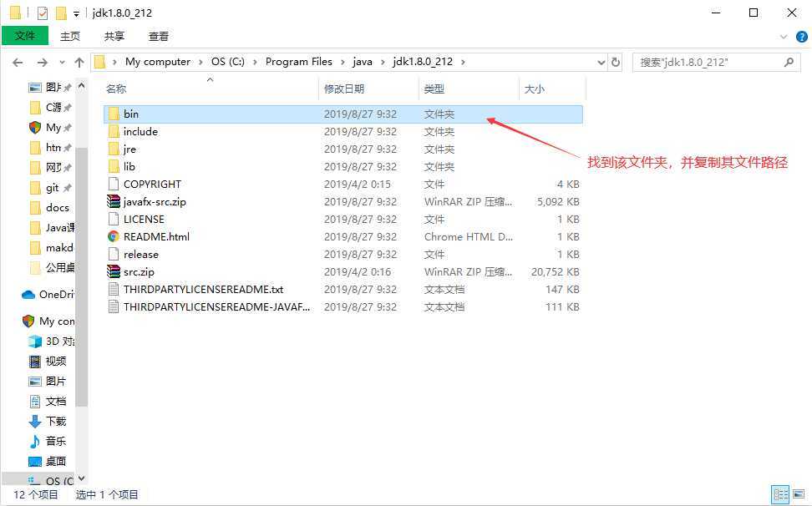Click 2019/4/2 0:15 date of COPYRIGHT

click(358, 185)
